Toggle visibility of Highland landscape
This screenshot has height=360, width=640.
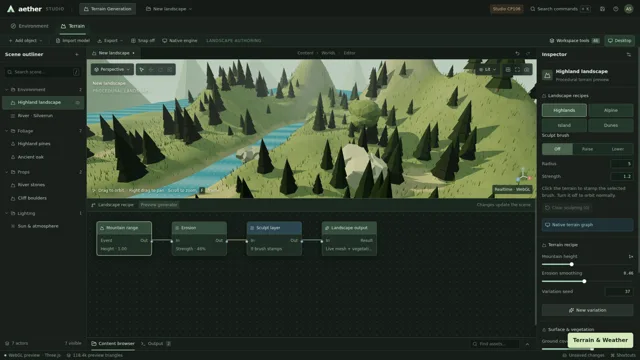(78, 102)
